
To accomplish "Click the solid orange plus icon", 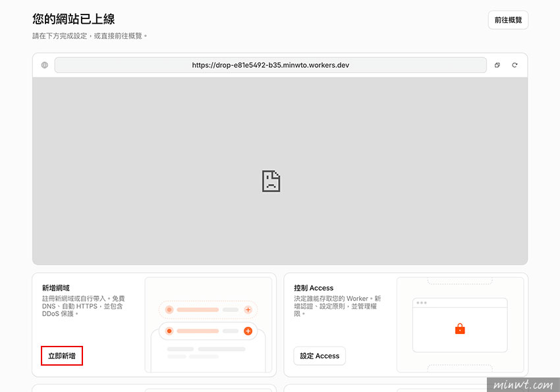I will click(248, 331).
